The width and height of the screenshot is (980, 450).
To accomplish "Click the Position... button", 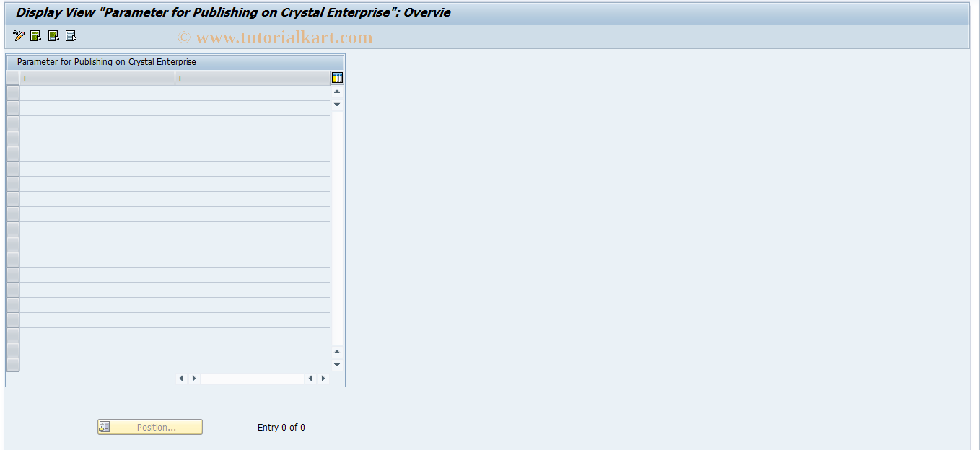I will 150,427.
